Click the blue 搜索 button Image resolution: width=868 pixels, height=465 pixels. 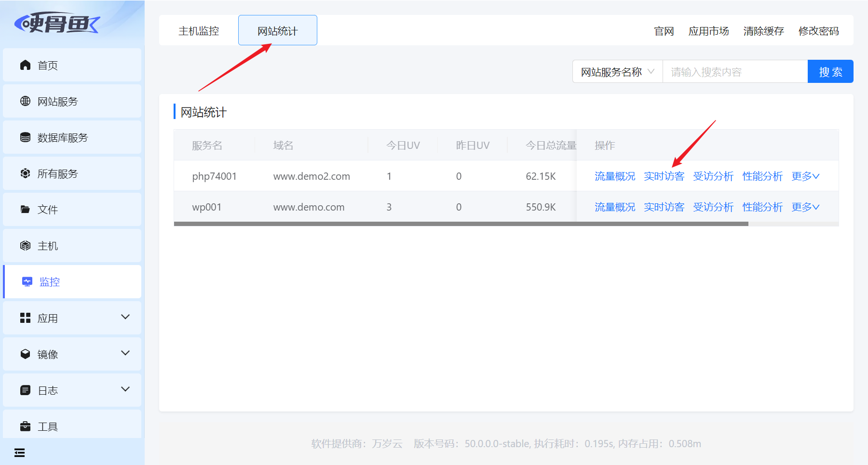pyautogui.click(x=830, y=72)
